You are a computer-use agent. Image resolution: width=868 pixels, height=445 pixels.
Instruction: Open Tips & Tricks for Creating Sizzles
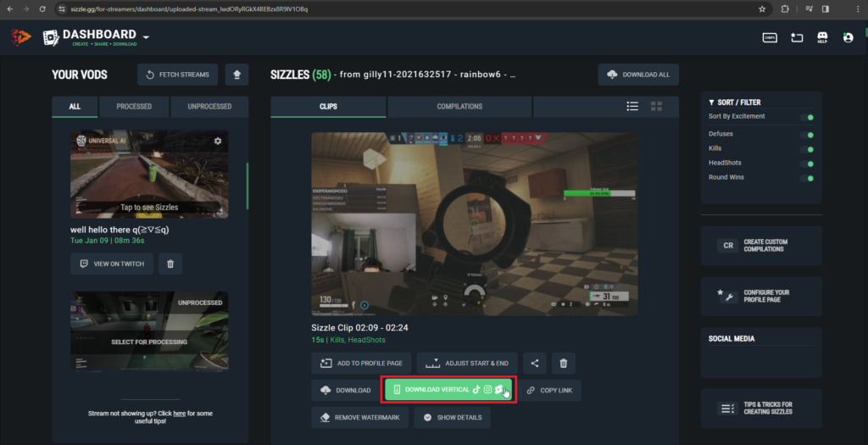761,409
